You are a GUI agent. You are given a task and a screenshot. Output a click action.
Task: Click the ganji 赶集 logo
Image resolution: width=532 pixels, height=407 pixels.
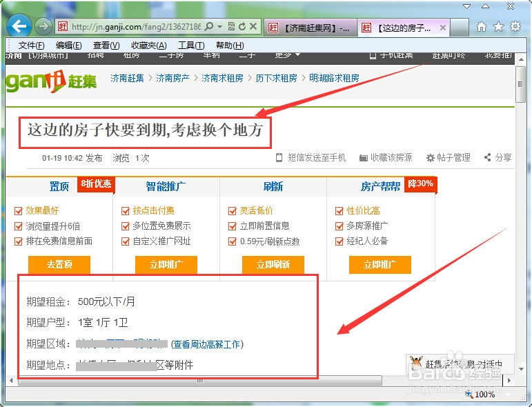51,81
